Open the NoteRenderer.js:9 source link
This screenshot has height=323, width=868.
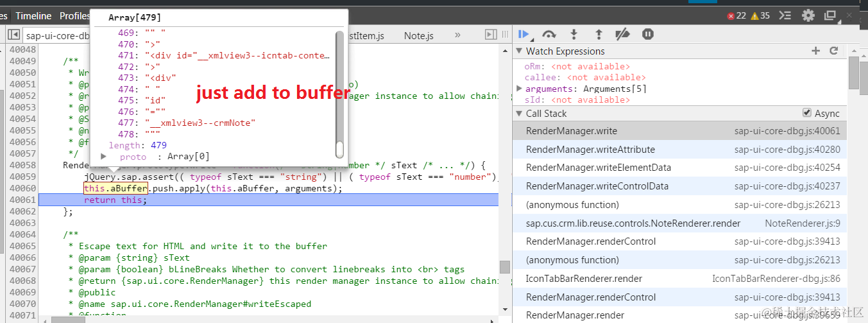[802, 223]
